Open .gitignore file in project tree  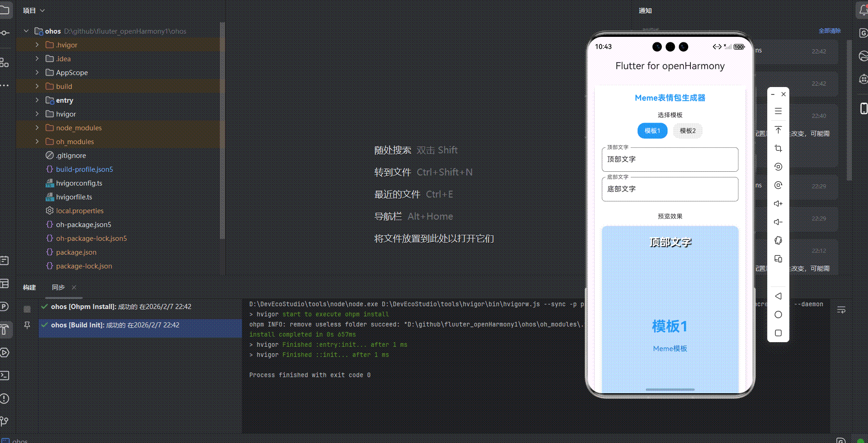[x=71, y=155]
